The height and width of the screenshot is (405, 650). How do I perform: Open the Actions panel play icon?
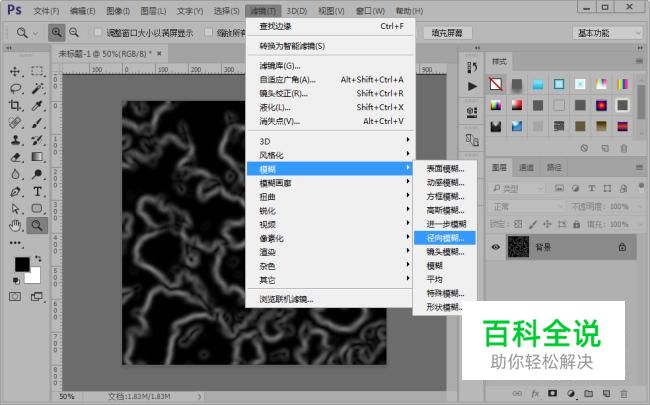(x=472, y=86)
